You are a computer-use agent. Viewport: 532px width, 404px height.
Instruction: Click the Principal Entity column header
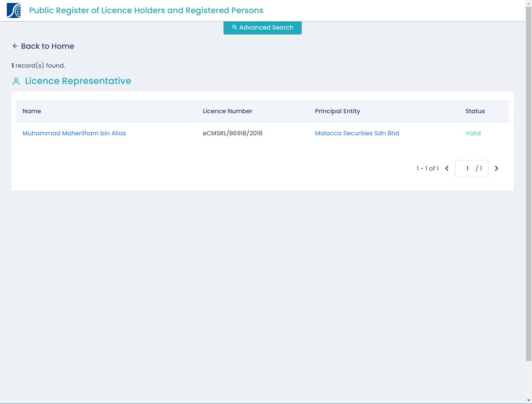pos(337,111)
